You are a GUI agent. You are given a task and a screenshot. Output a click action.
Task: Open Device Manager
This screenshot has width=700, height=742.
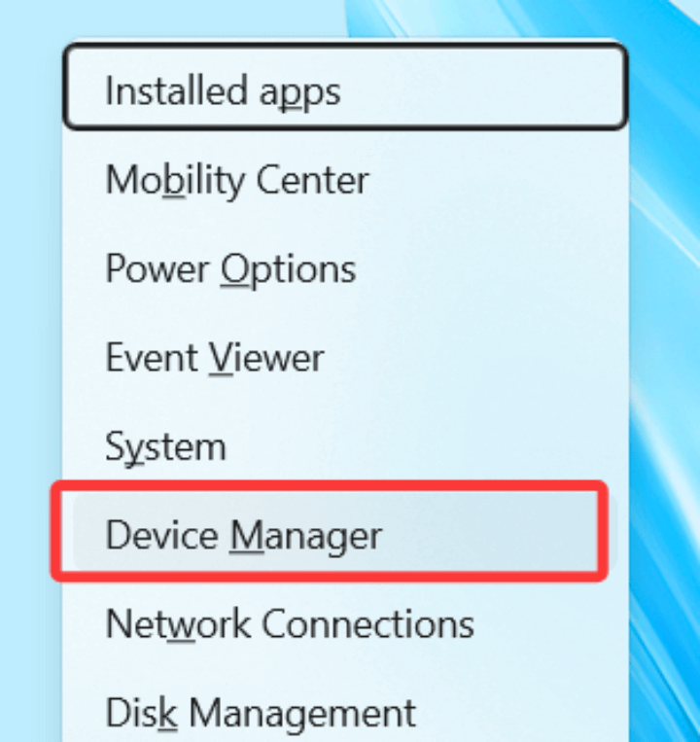click(243, 534)
